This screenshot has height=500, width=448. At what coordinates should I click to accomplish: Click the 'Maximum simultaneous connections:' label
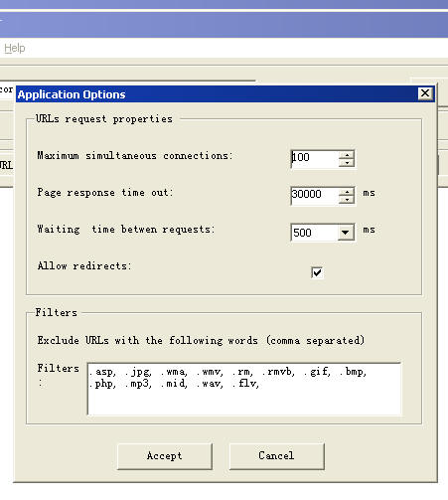(x=135, y=155)
